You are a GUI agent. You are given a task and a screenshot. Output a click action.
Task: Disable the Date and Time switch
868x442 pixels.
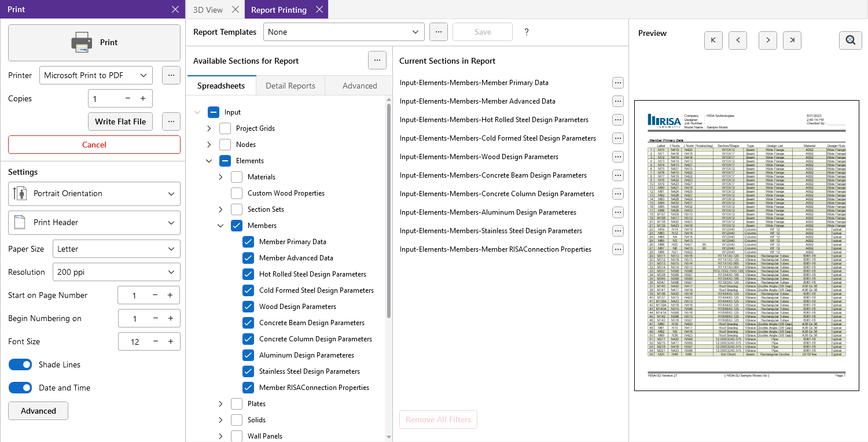(x=20, y=388)
